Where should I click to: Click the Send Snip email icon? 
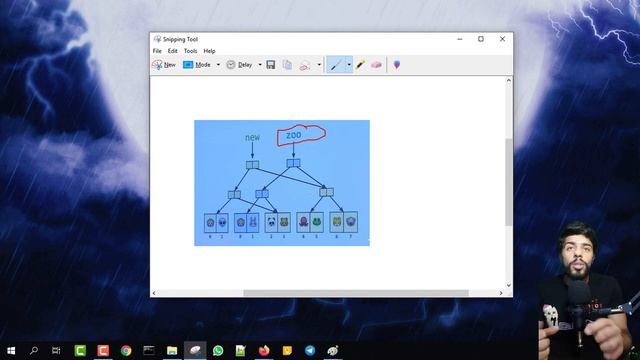305,65
